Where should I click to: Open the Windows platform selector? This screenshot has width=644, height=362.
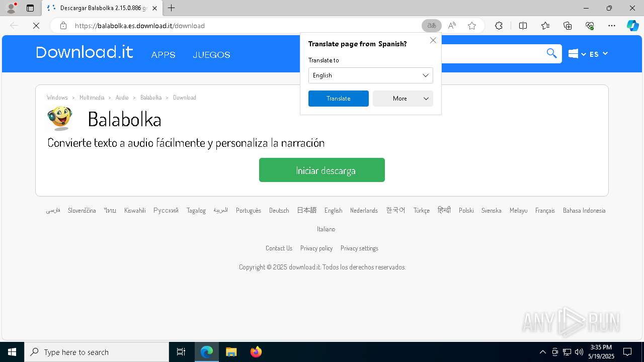(x=577, y=54)
